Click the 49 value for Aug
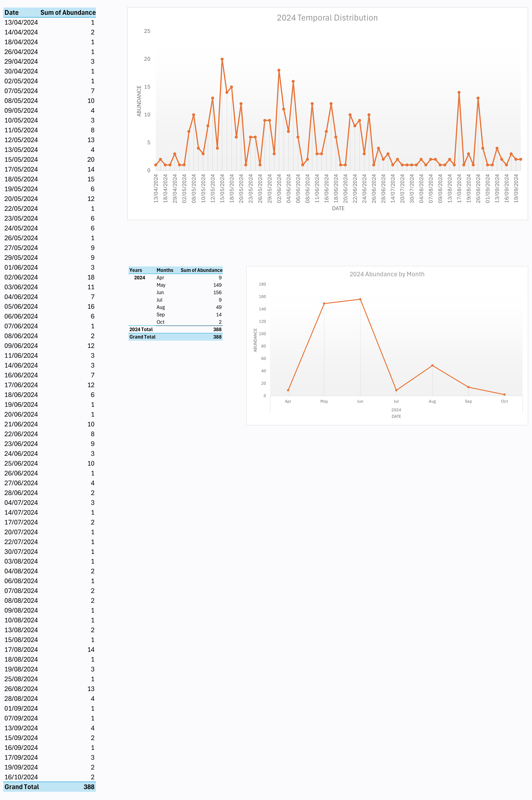This screenshot has height=800, width=532. [x=219, y=307]
